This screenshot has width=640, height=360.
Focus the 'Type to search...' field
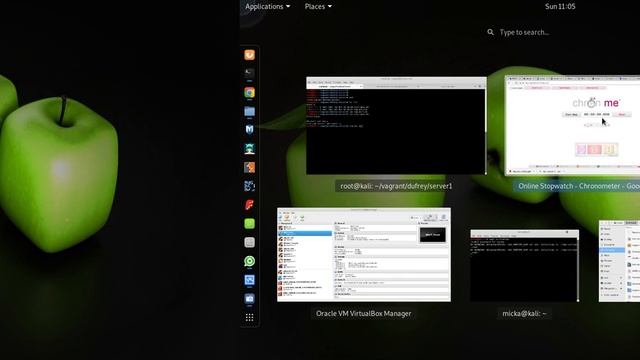coord(524,32)
